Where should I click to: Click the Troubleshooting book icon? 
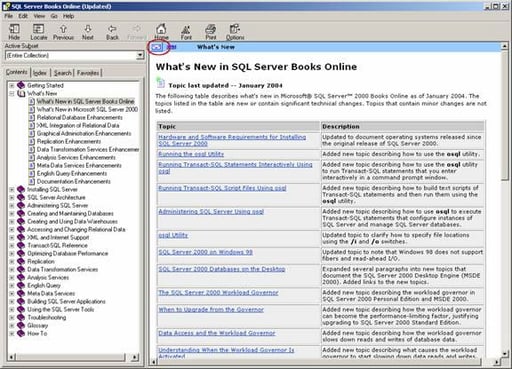point(21,317)
